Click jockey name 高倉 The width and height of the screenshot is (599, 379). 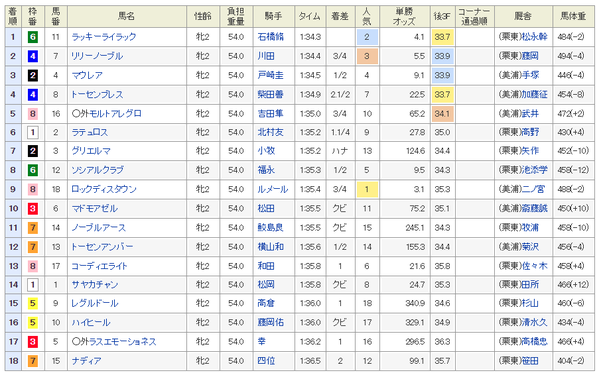[266, 303]
